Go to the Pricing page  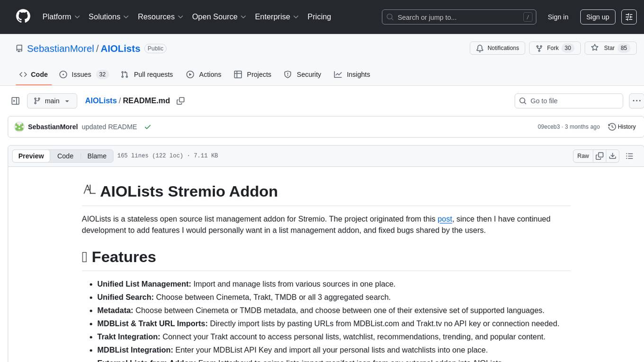319,17
